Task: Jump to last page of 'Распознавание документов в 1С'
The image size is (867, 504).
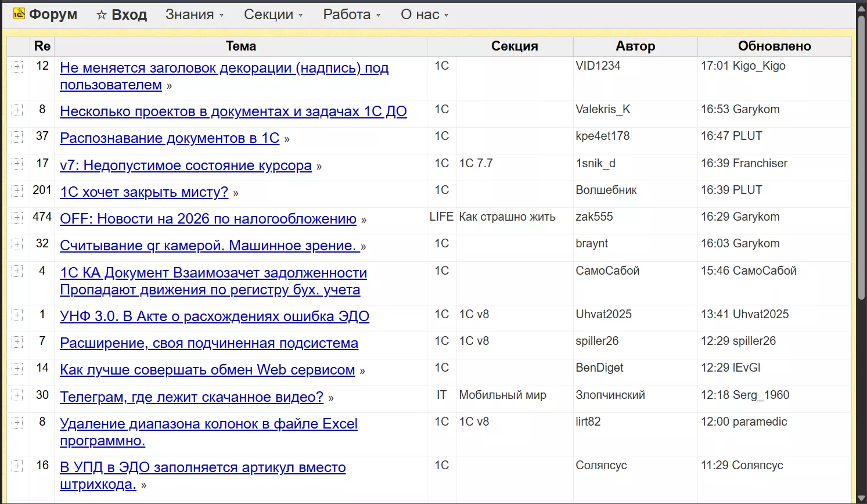Action: pos(287,139)
